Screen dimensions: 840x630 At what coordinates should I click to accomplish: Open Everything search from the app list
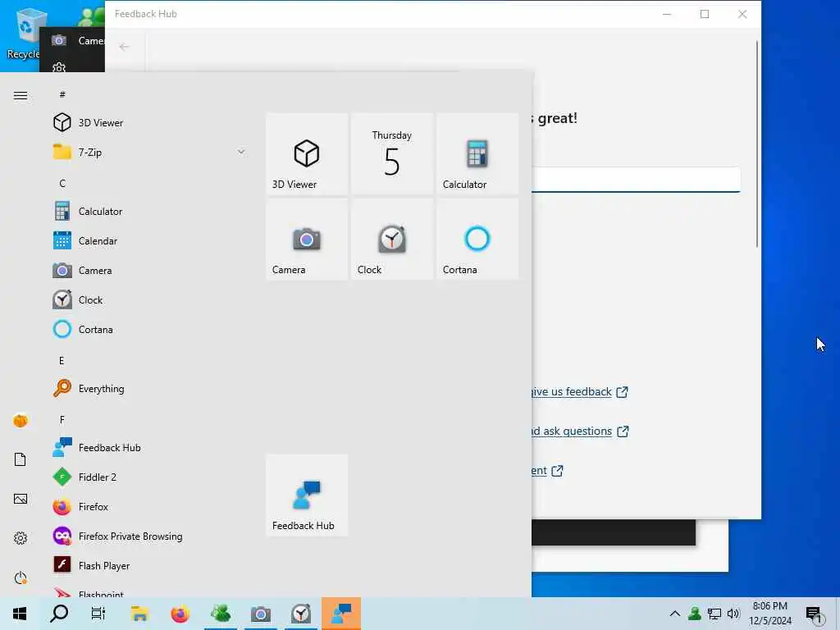150,388
